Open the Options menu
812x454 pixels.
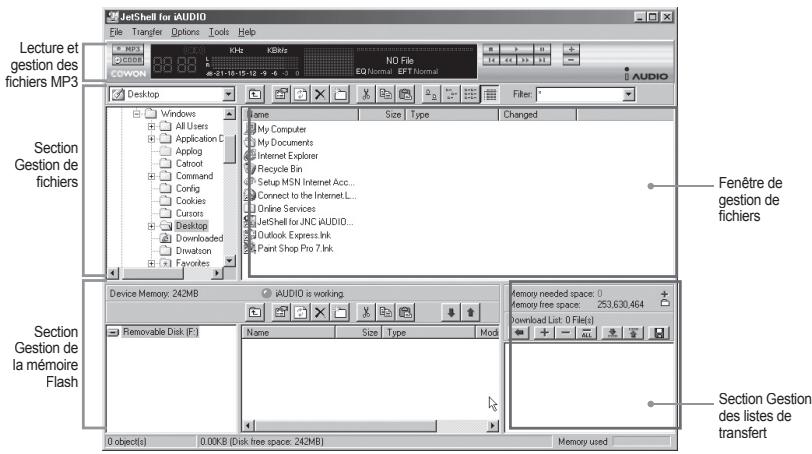click(185, 33)
